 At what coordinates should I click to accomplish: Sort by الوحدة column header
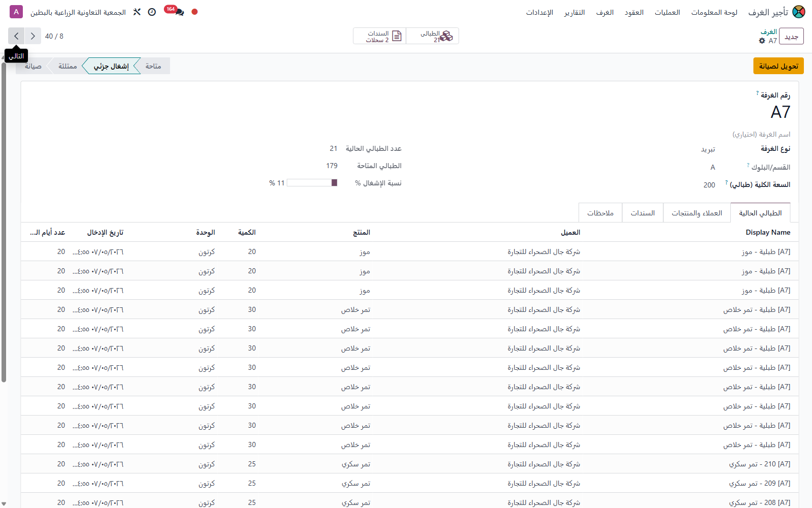[x=206, y=232]
